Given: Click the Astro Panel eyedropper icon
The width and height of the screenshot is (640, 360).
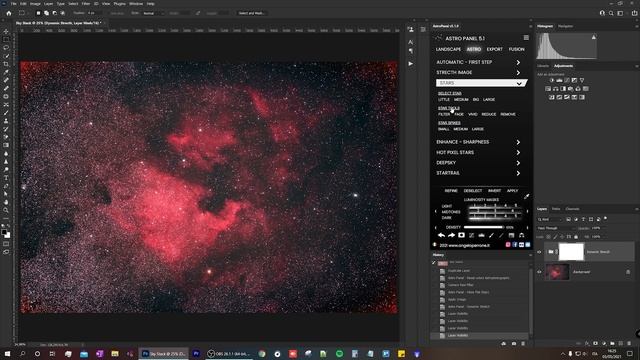Looking at the screenshot, I should click(x=527, y=196).
